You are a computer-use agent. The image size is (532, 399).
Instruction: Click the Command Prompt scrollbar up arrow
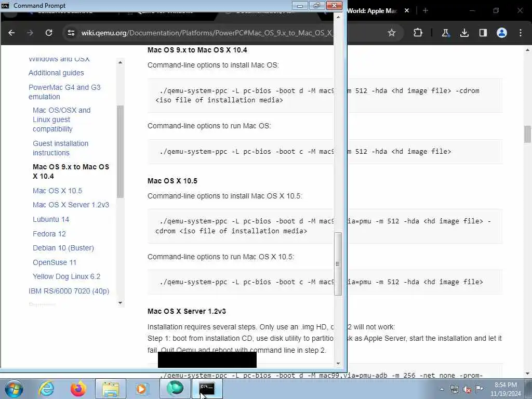(338, 16)
